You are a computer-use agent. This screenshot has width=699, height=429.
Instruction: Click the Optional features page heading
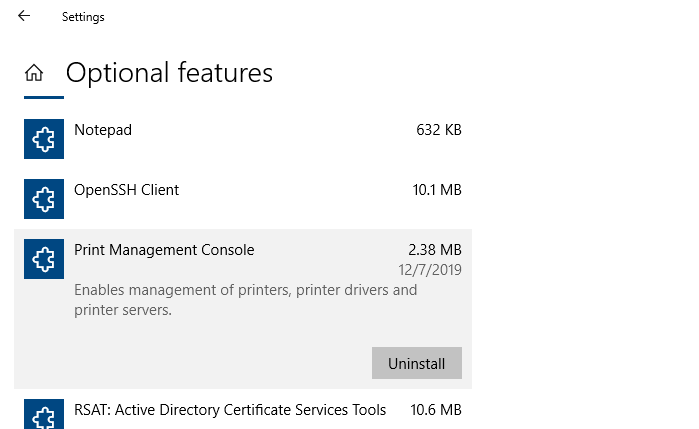point(169,73)
